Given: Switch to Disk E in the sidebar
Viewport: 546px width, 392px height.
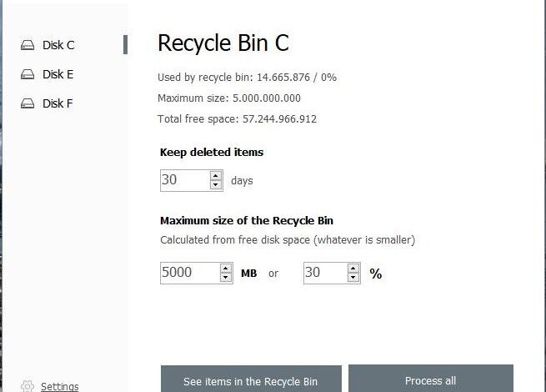Looking at the screenshot, I should [x=58, y=74].
